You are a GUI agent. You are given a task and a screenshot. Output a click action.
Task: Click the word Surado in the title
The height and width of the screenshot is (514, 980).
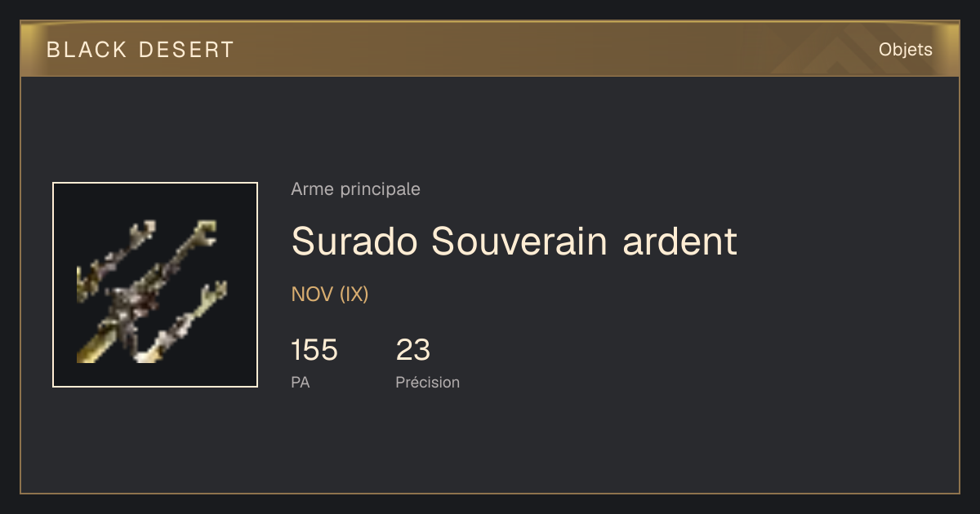tap(355, 241)
